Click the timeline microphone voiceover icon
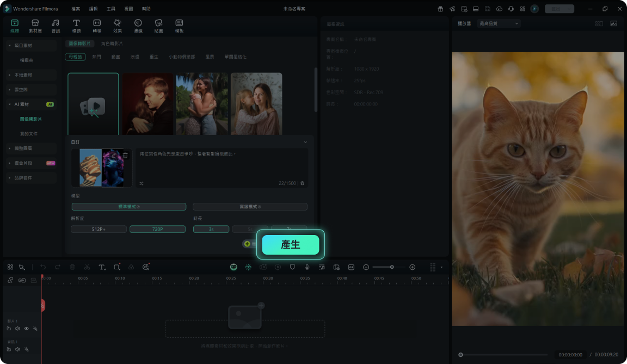Screen dimensions: 627x364 (307, 267)
